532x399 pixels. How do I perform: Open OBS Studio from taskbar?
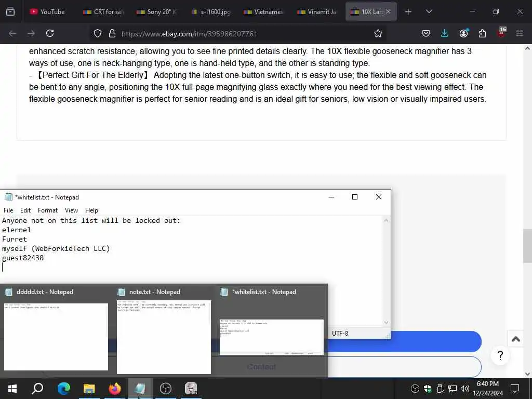[x=166, y=389]
